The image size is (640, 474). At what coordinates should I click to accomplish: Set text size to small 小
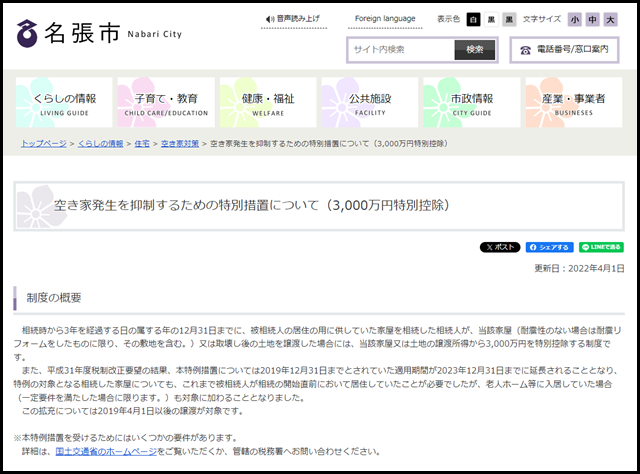point(575,19)
